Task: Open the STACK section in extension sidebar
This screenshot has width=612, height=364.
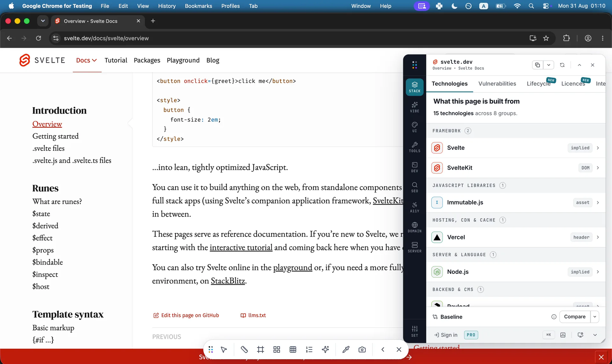Action: [414, 87]
